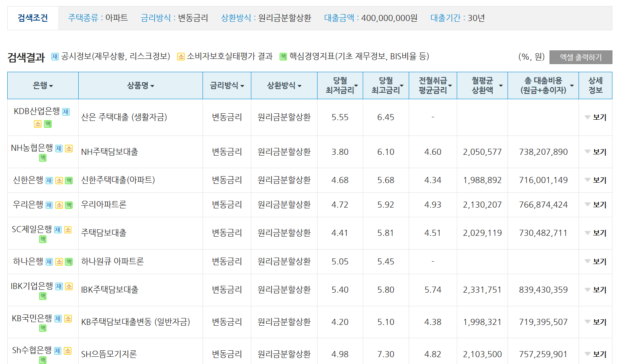Sort by 은행 column header
Image resolution: width=631 pixels, height=364 pixels.
(x=43, y=85)
